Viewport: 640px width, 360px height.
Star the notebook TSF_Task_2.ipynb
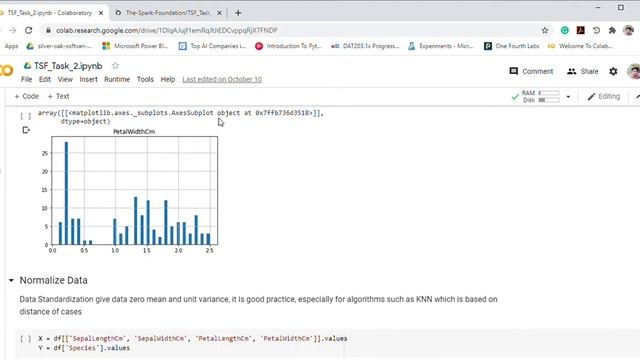(x=116, y=65)
